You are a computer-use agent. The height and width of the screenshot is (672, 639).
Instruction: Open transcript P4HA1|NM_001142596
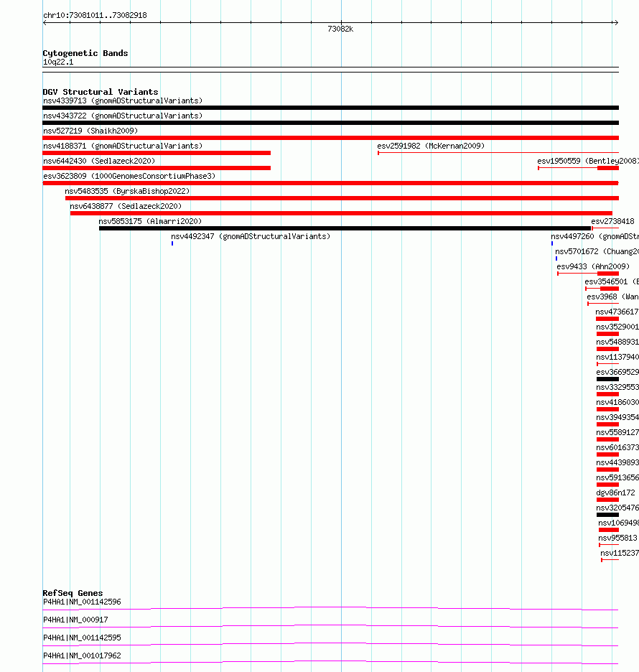click(82, 602)
